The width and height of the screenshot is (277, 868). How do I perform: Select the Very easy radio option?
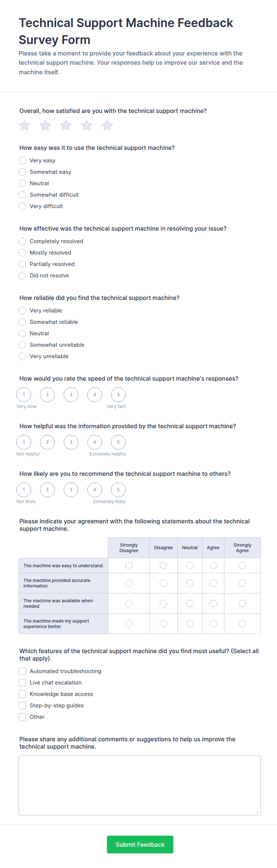tap(22, 160)
